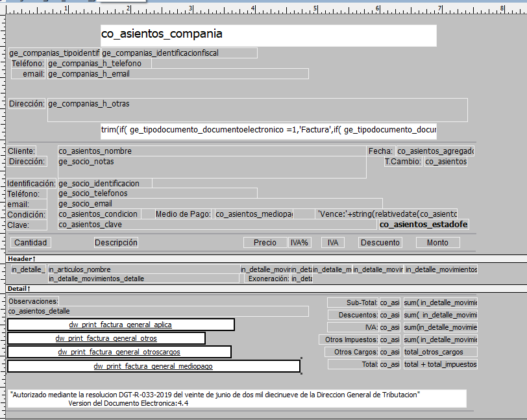Viewport: 527px width, 420px height.
Task: Click the ge_socio_identificacion field
Action: coord(105,183)
